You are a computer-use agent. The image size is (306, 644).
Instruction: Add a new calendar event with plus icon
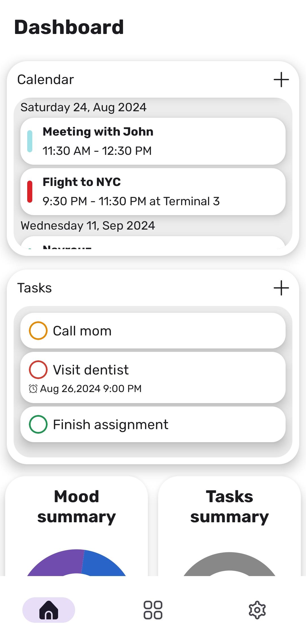pos(281,80)
